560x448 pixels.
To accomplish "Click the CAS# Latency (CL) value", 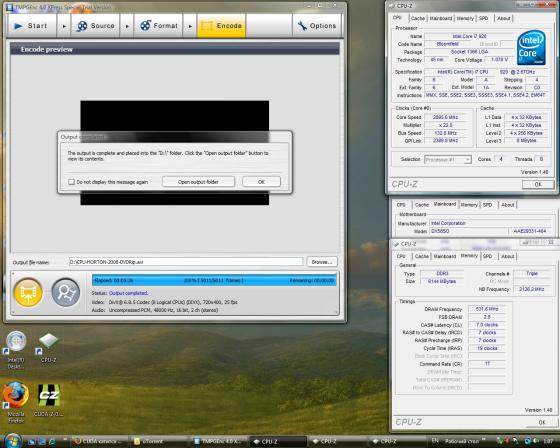I will coord(487,325).
